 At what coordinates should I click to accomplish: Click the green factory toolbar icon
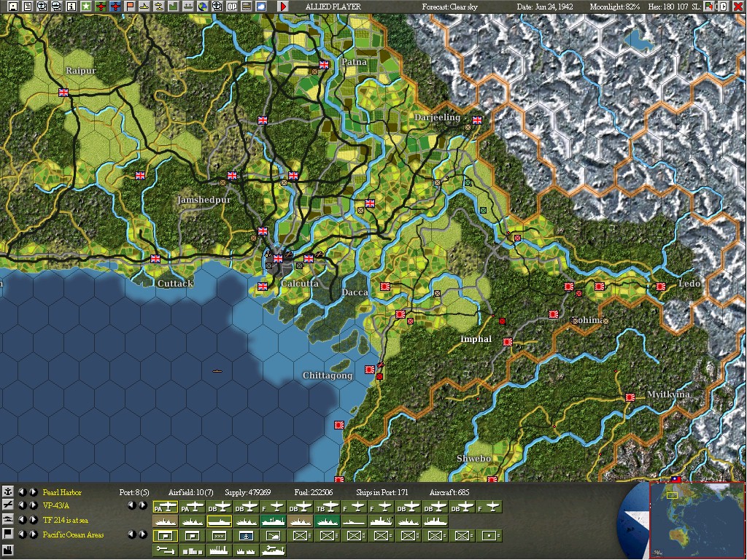click(x=173, y=6)
